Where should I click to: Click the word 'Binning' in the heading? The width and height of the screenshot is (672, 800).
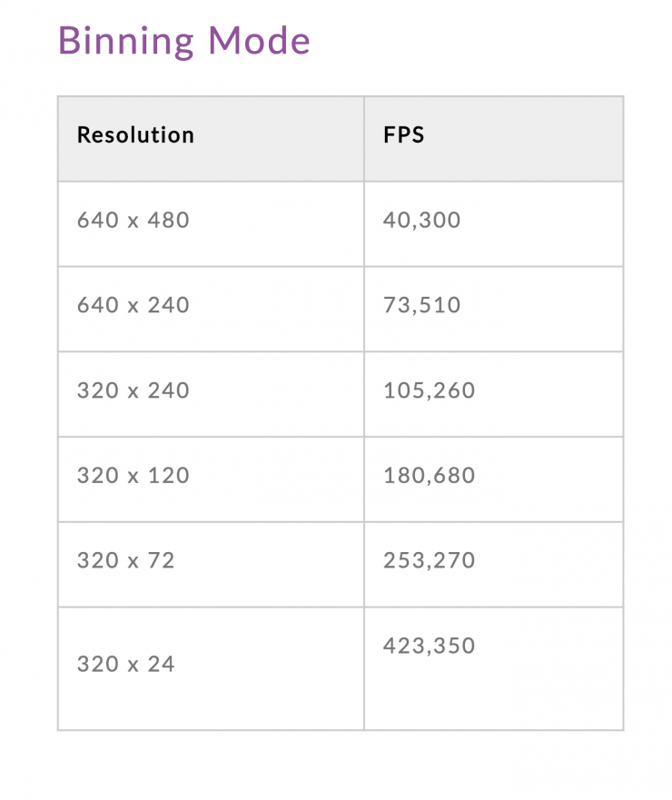[126, 41]
